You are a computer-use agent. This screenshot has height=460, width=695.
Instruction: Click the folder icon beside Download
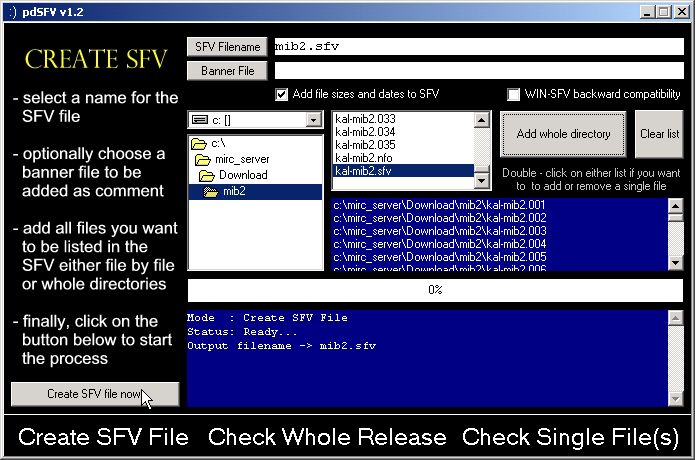click(x=207, y=176)
